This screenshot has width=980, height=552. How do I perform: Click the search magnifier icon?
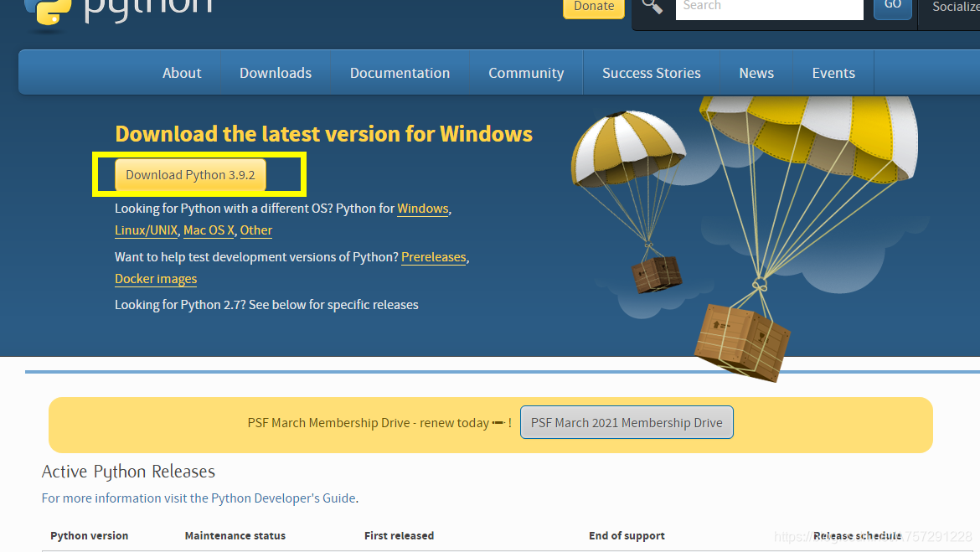click(x=652, y=7)
